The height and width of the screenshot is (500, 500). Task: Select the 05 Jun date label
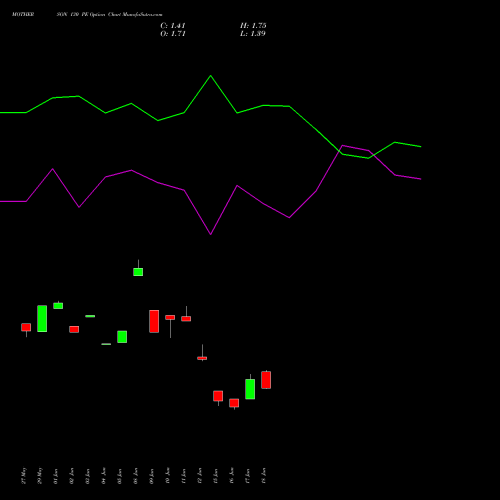pyautogui.click(x=120, y=476)
